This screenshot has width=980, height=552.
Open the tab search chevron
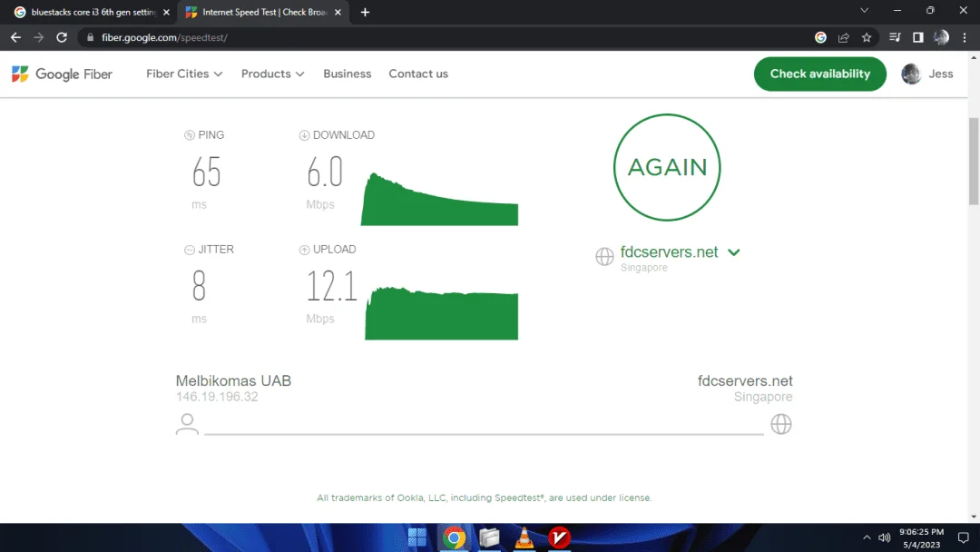(x=865, y=10)
